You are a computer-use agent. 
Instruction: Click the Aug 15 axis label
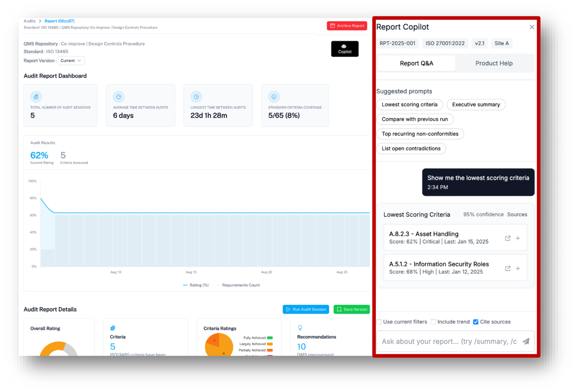tap(191, 272)
